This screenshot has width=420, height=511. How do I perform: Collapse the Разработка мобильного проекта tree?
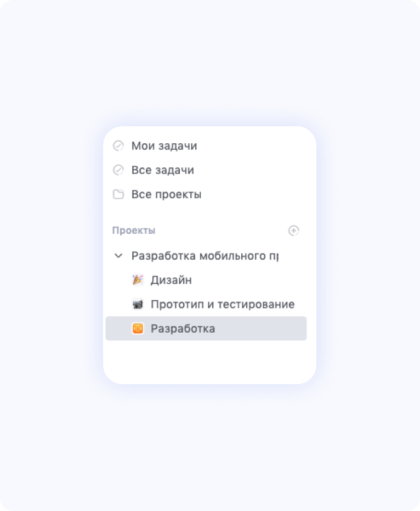[x=118, y=255]
